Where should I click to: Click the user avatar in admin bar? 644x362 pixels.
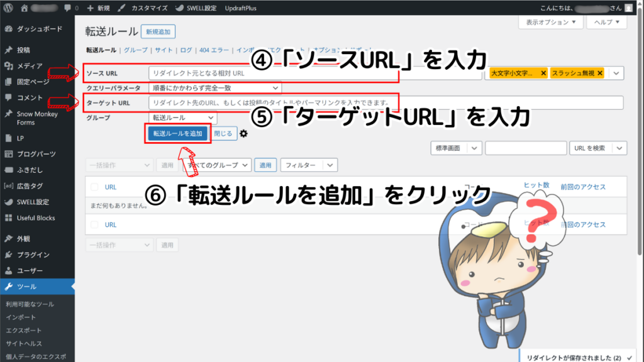(628, 8)
